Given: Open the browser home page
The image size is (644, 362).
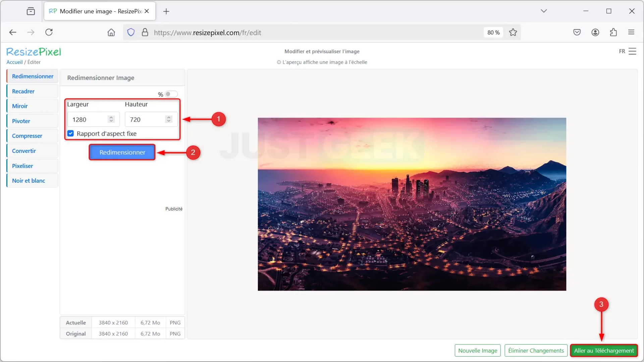Looking at the screenshot, I should click(x=111, y=33).
